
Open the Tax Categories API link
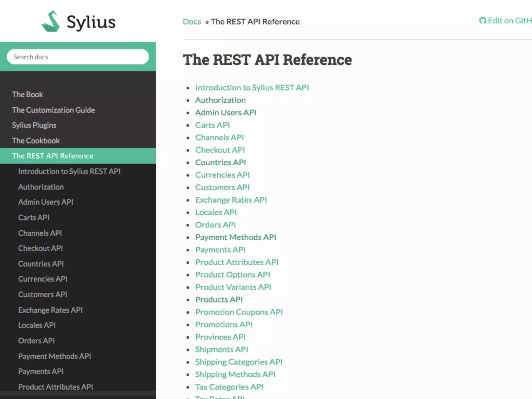229,387
